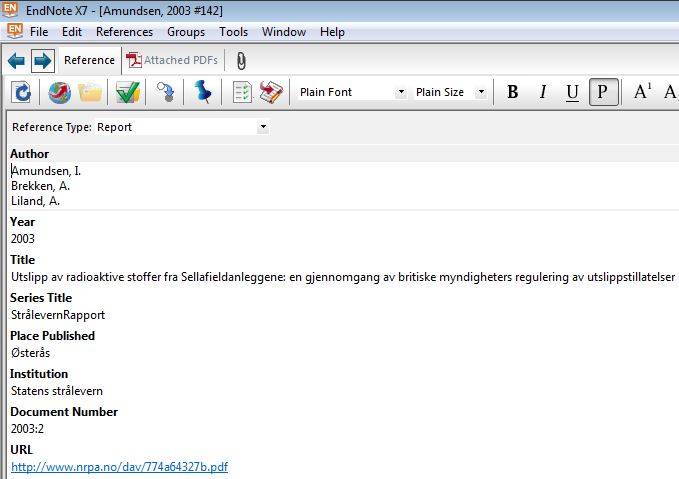The height and width of the screenshot is (479, 679).
Task: Click the find full text icon
Action: click(x=165, y=92)
